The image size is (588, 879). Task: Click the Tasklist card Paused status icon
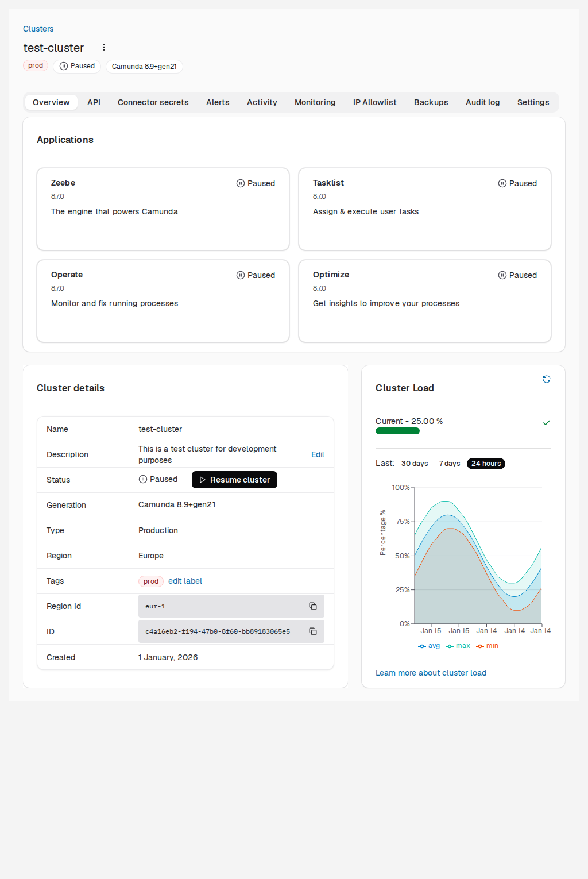point(502,183)
